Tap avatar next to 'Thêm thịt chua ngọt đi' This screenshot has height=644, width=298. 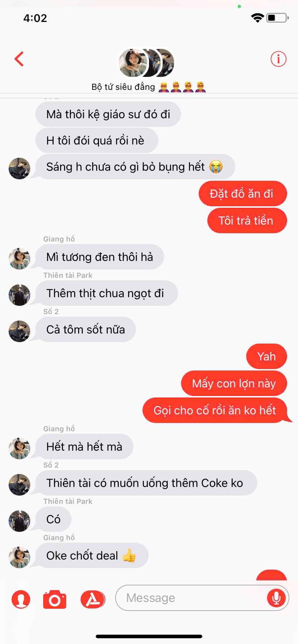[x=19, y=295]
